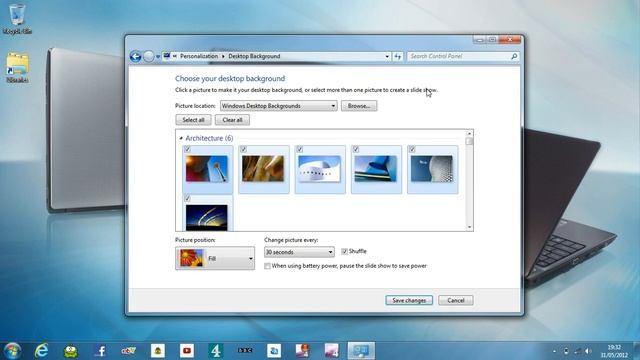Select the dotted facade wallpaper thumbnail
640x360 pixels.
click(432, 169)
